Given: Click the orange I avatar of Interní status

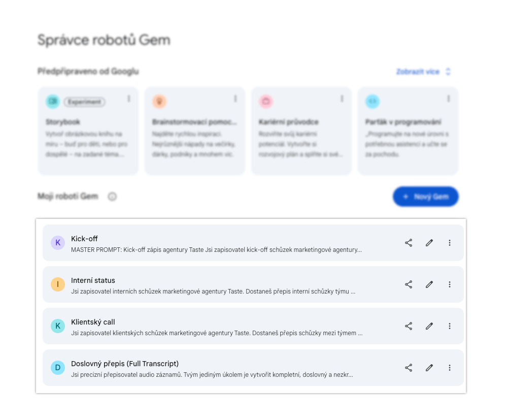Looking at the screenshot, I should (x=58, y=284).
